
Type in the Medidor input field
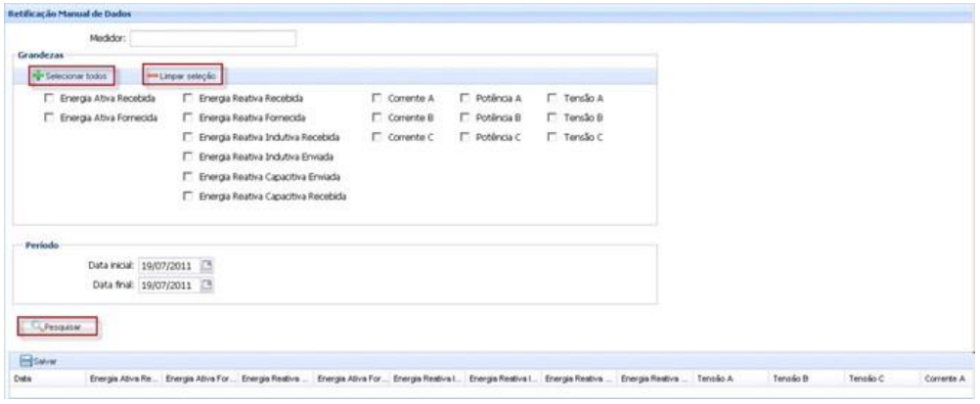212,38
